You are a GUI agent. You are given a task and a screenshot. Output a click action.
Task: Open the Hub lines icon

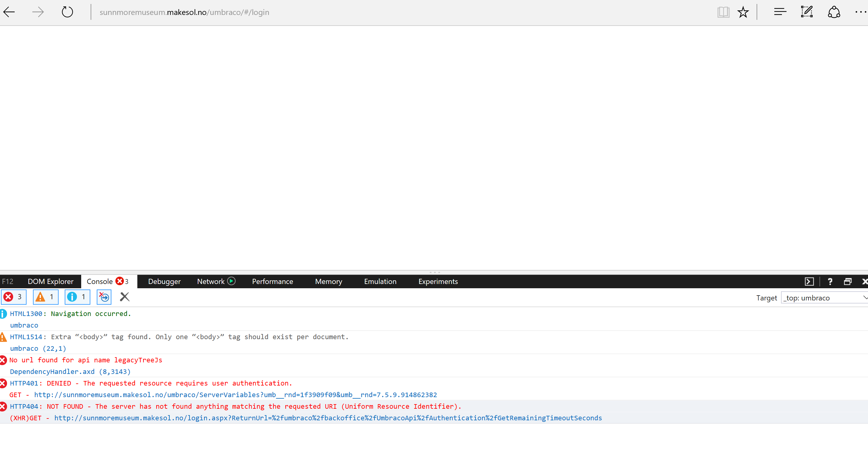(780, 12)
